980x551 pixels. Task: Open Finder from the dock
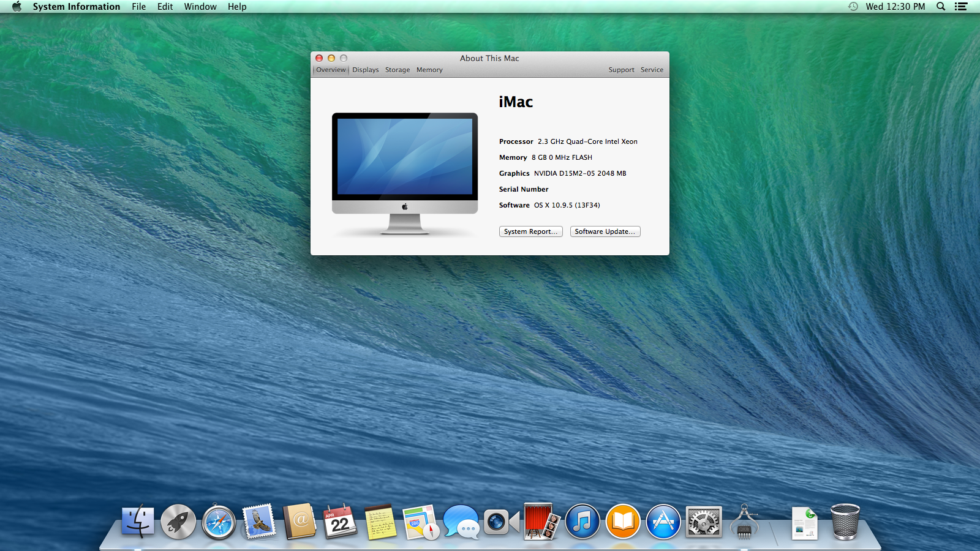(138, 522)
